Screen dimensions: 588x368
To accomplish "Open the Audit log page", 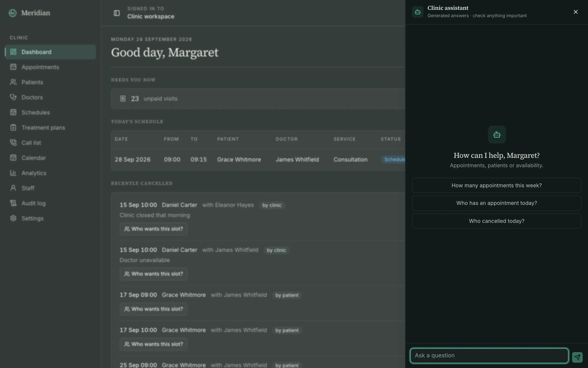I will (x=50, y=203).
